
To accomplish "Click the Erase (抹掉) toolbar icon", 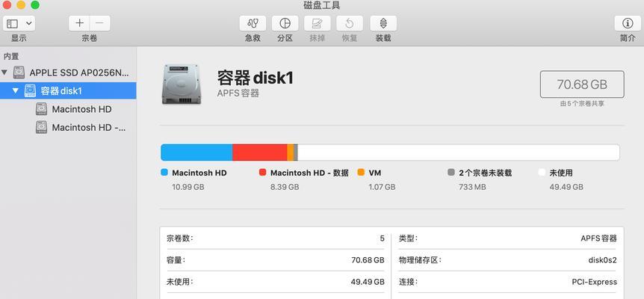I will [x=317, y=23].
